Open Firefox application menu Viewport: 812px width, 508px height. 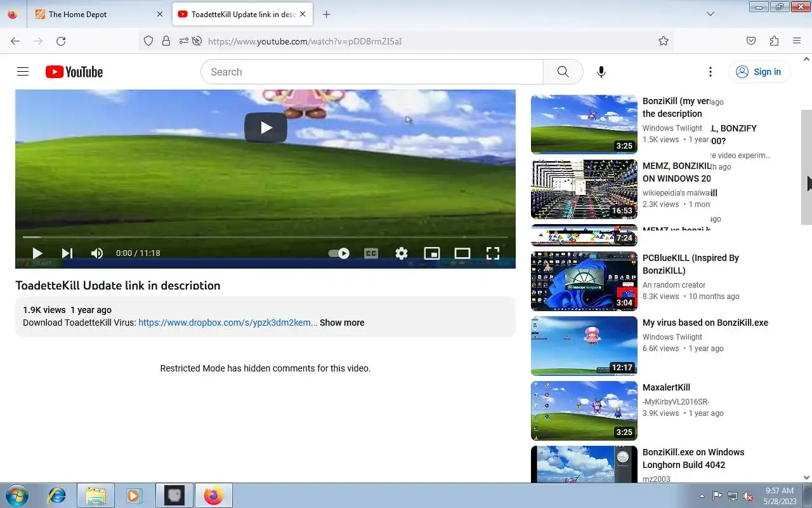[797, 41]
